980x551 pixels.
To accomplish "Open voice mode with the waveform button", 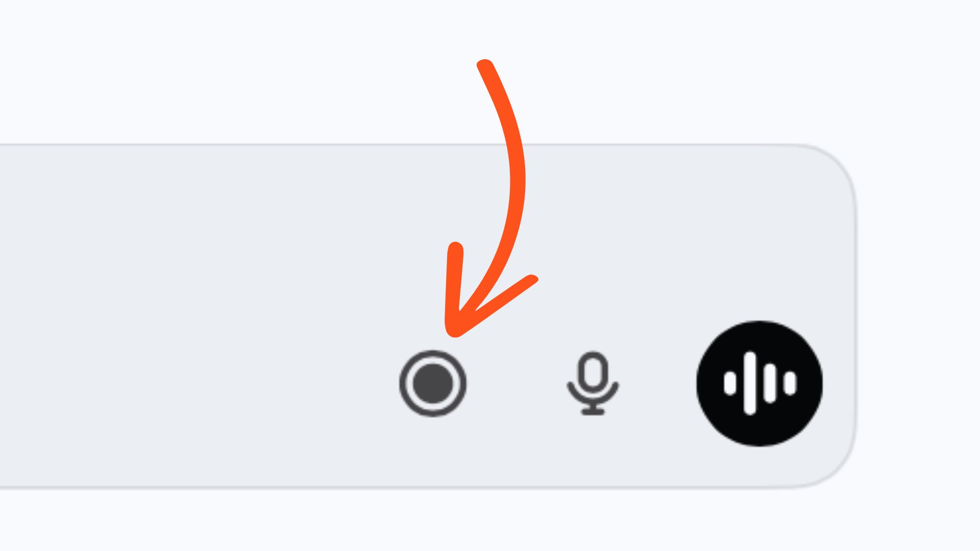I will [x=759, y=384].
